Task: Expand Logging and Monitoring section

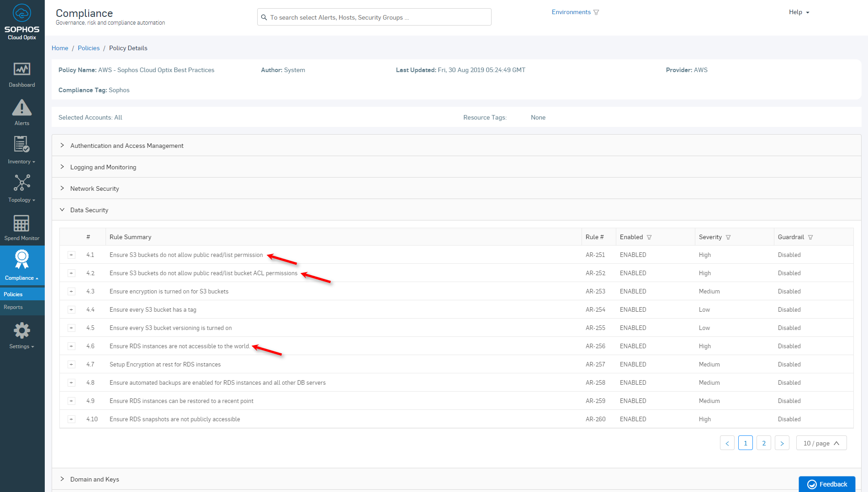Action: [x=456, y=167]
